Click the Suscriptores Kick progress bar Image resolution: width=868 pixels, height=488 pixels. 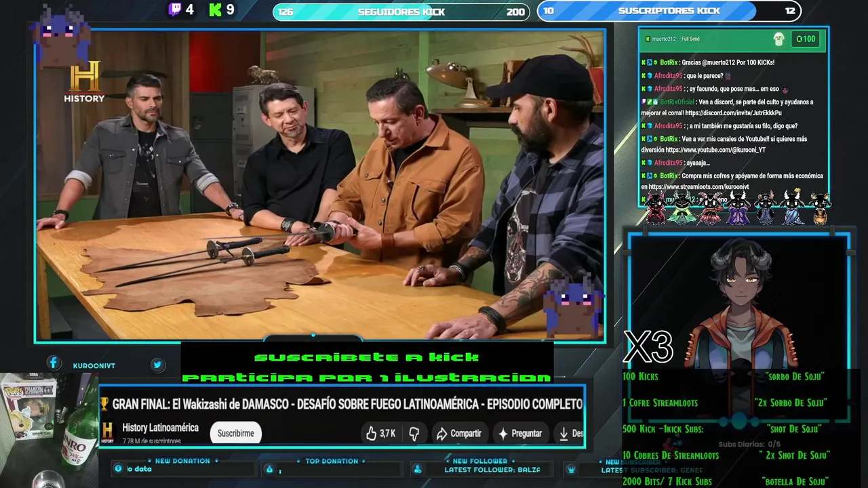669,11
